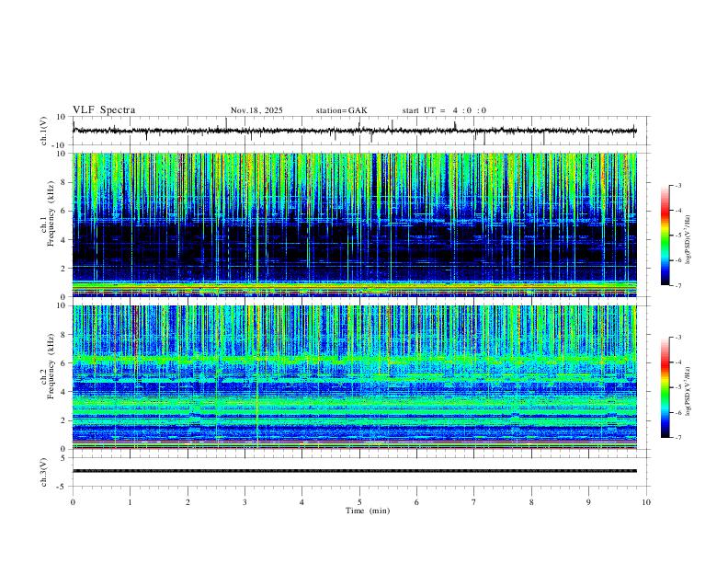Click the ch.2 PSD color bar
Screen dimensions: 728x563
(665, 387)
